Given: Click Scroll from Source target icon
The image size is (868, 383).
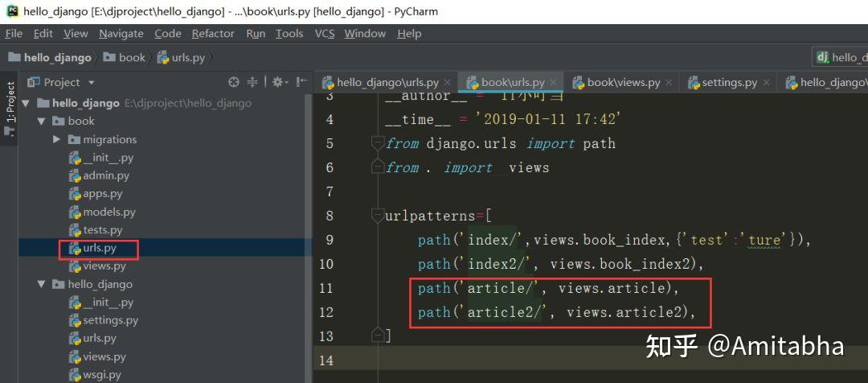Looking at the screenshot, I should (x=234, y=83).
